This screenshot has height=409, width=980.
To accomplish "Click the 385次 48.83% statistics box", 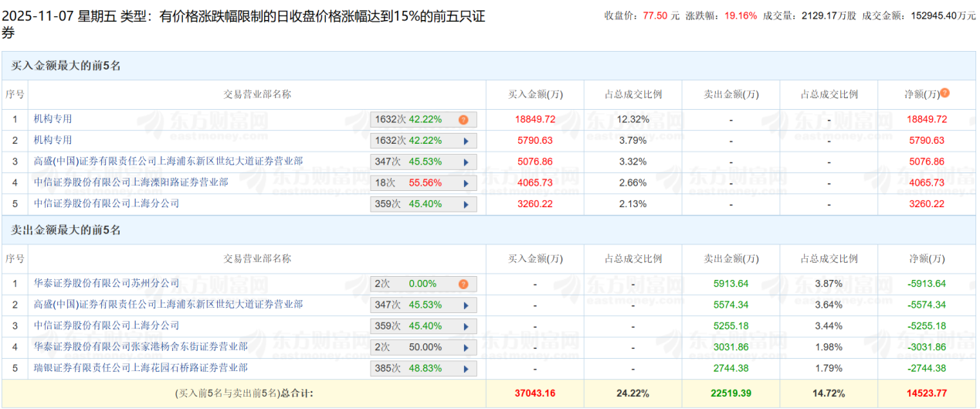I will pyautogui.click(x=417, y=369).
